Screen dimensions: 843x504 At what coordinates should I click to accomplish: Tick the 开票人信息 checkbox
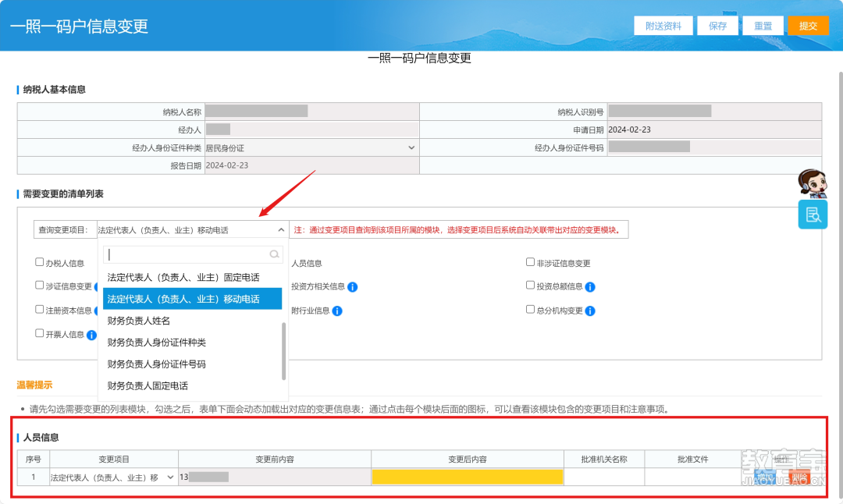[39, 333]
